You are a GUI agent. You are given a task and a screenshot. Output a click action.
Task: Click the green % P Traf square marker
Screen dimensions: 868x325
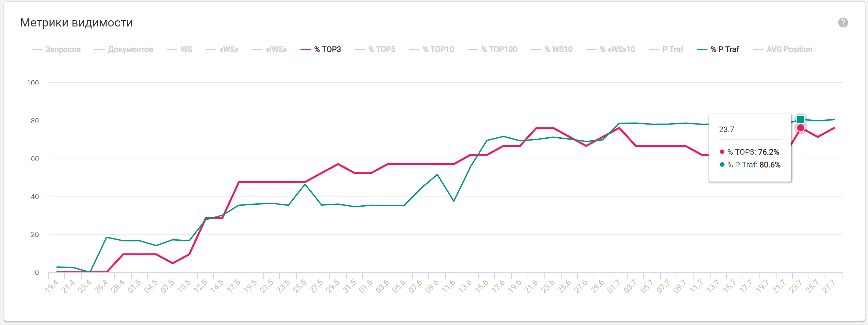point(801,119)
